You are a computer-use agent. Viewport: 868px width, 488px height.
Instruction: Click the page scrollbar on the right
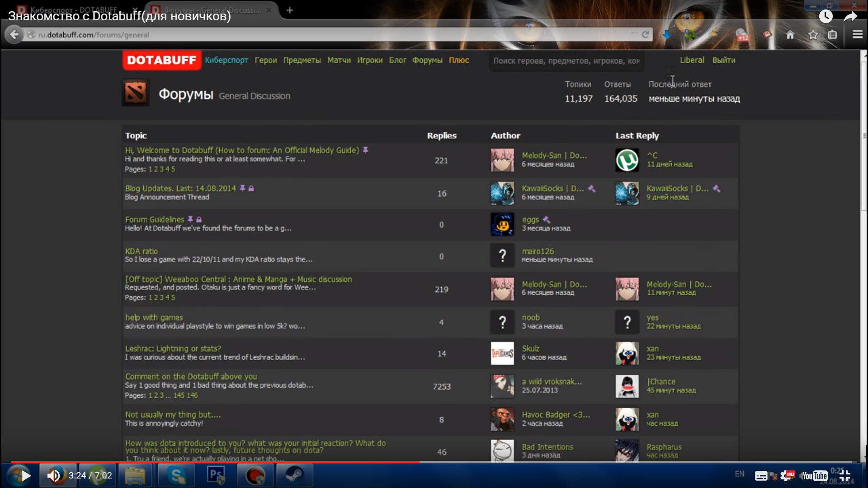863,136
